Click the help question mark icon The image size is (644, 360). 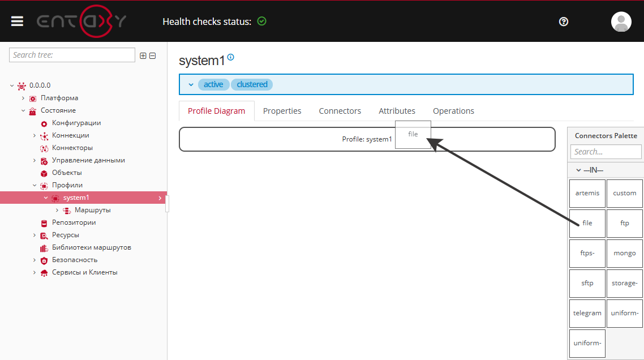[x=563, y=22]
